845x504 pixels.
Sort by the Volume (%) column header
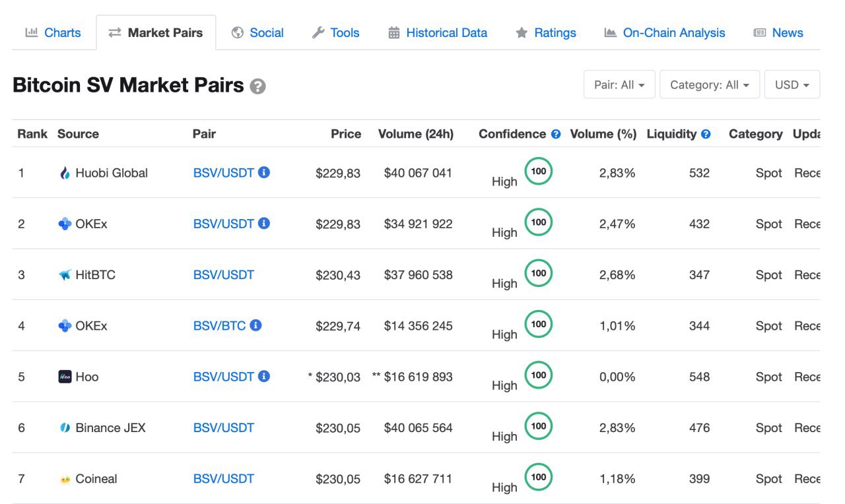tap(603, 134)
